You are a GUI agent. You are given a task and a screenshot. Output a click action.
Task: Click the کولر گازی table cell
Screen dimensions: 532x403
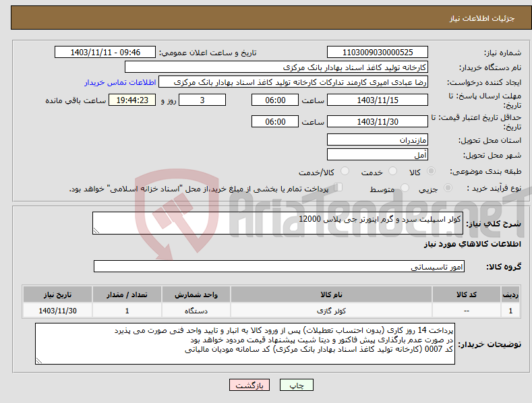point(331,311)
